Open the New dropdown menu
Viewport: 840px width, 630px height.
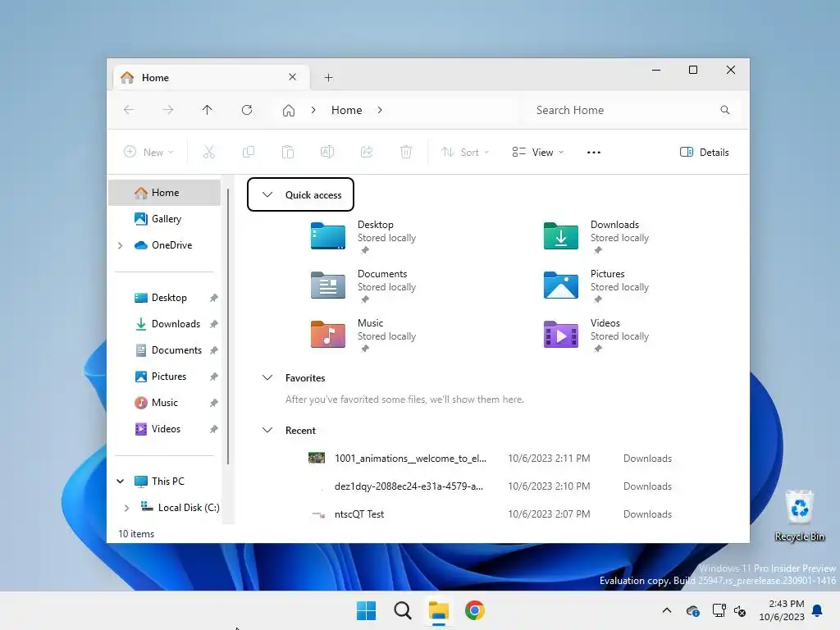(x=148, y=152)
